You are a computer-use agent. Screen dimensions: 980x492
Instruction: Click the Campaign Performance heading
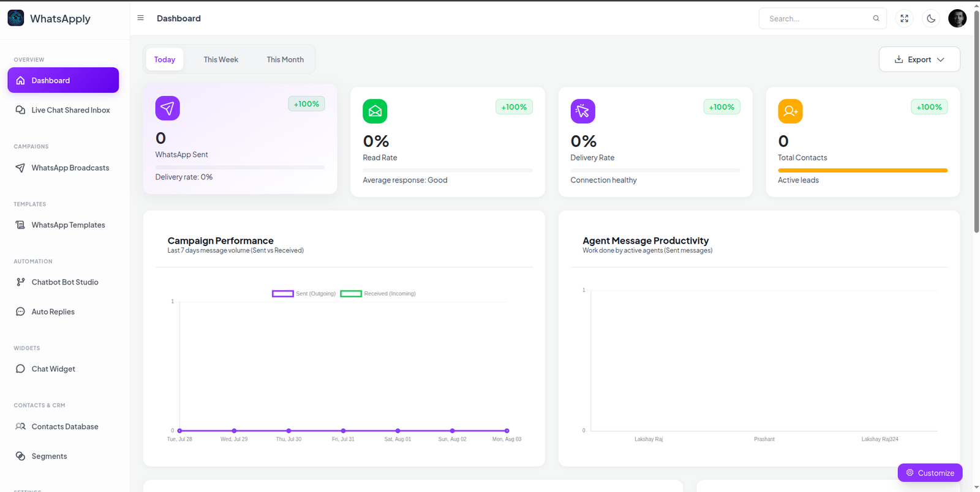click(x=221, y=240)
